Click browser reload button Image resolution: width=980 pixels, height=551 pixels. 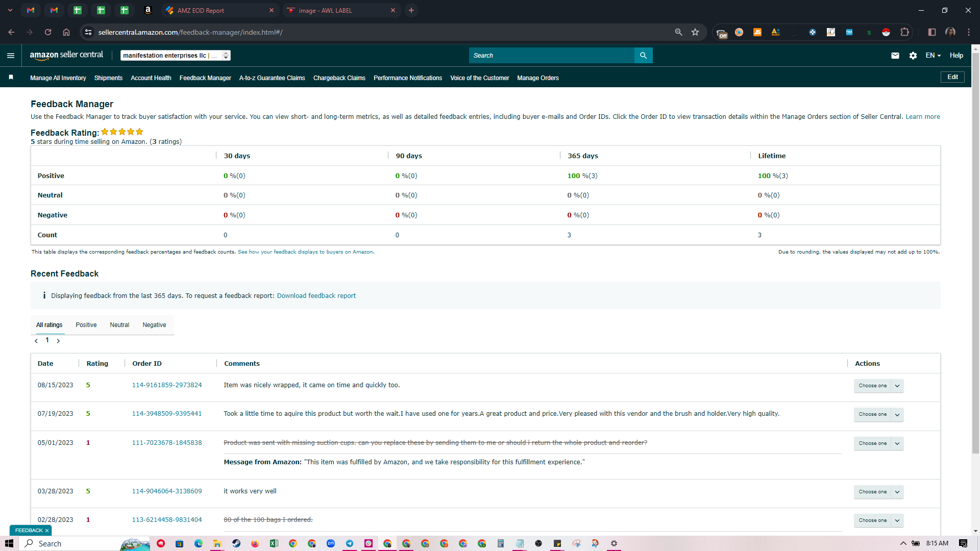point(48,32)
